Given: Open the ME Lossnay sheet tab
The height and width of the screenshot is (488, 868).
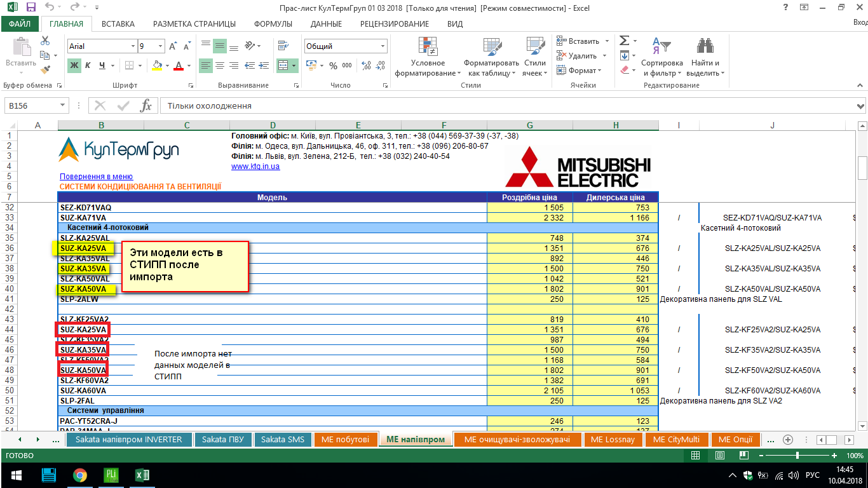Looking at the screenshot, I should point(613,439).
